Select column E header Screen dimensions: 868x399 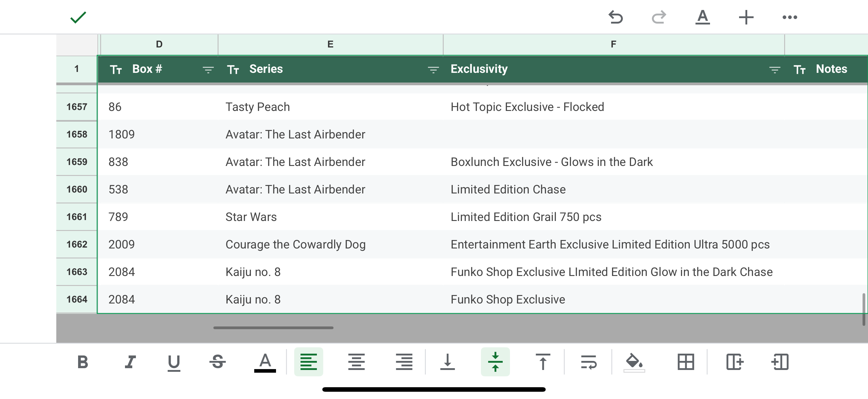pyautogui.click(x=330, y=44)
